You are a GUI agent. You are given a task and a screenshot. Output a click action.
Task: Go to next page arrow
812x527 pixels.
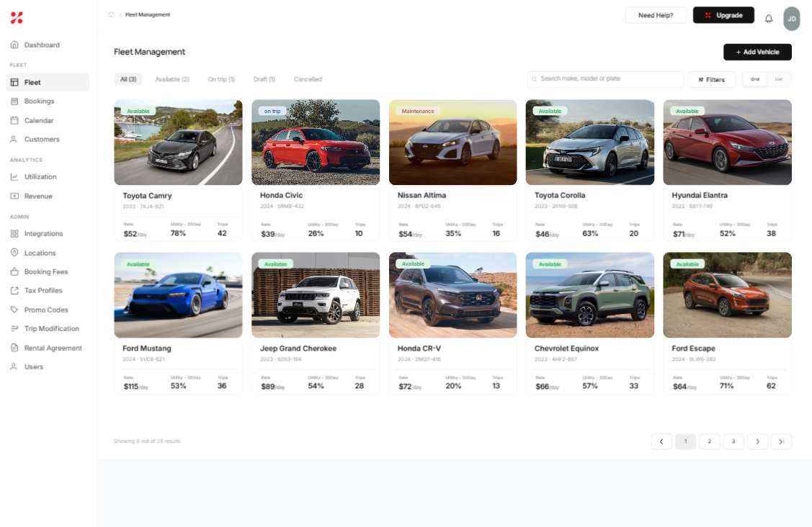click(757, 441)
